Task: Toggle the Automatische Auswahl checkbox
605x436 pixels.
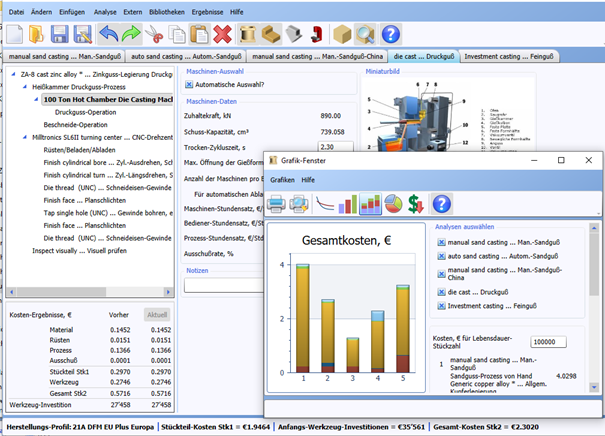Action: 190,84
